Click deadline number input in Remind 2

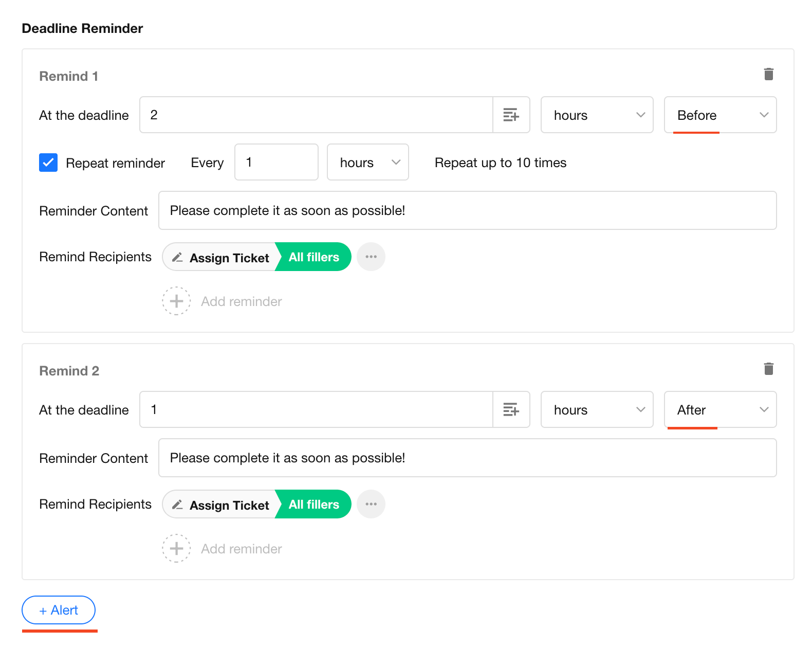(x=316, y=409)
